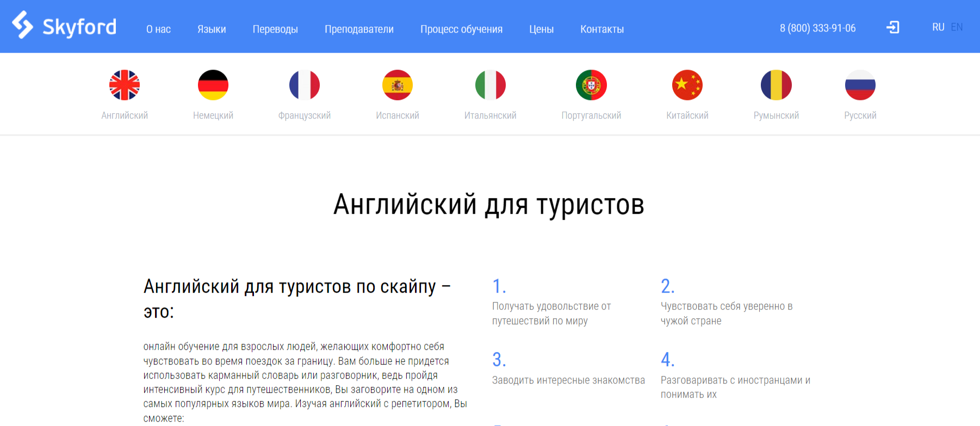
Task: Click the Русский language label
Action: 860,115
